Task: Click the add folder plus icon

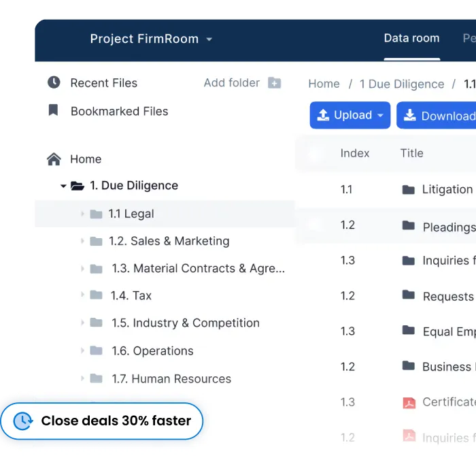Action: pyautogui.click(x=275, y=82)
